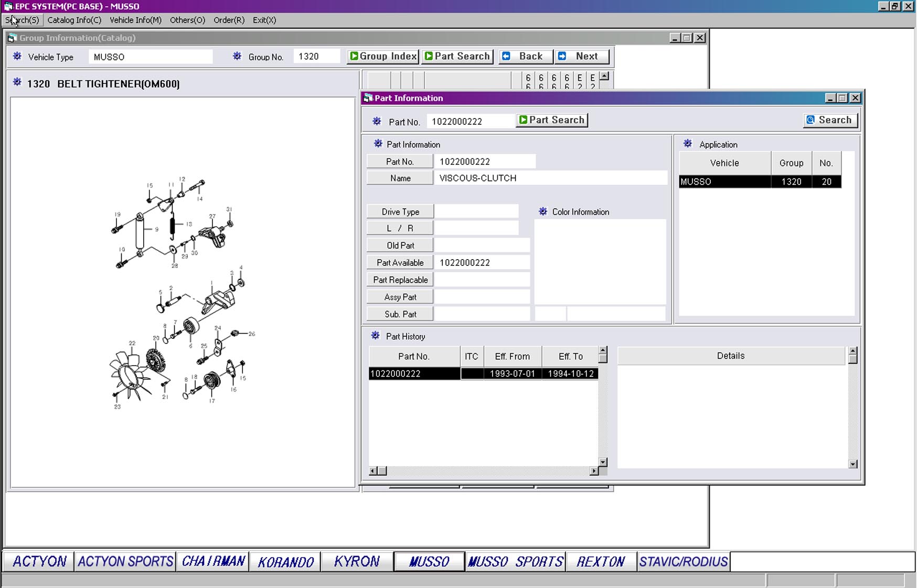The height and width of the screenshot is (588, 917).
Task: Open the Catalog Info menu
Action: 74,20
